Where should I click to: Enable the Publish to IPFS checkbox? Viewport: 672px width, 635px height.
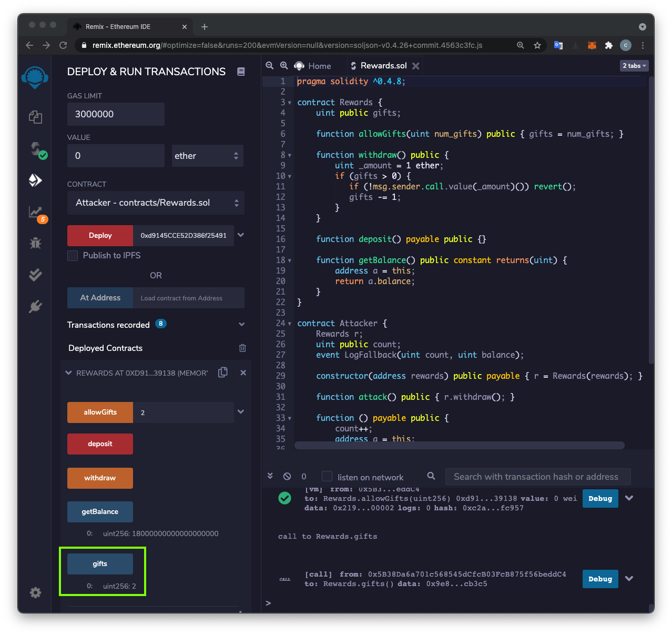coord(73,256)
